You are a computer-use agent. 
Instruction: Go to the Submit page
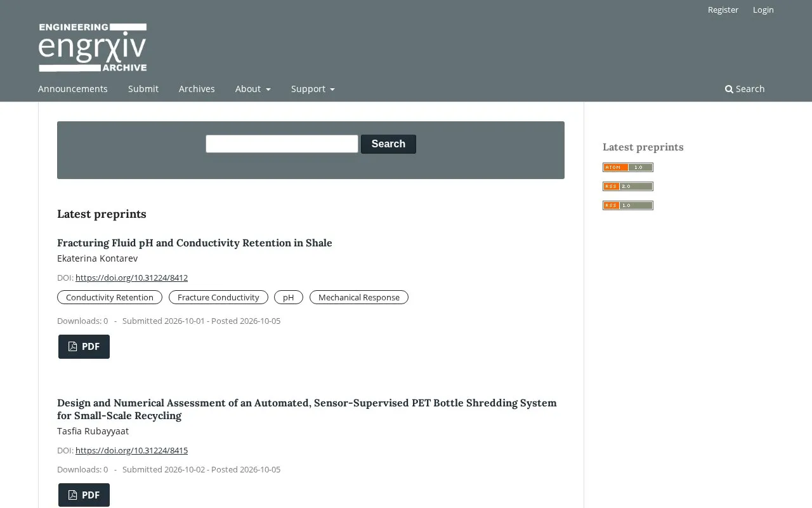pyautogui.click(x=143, y=89)
